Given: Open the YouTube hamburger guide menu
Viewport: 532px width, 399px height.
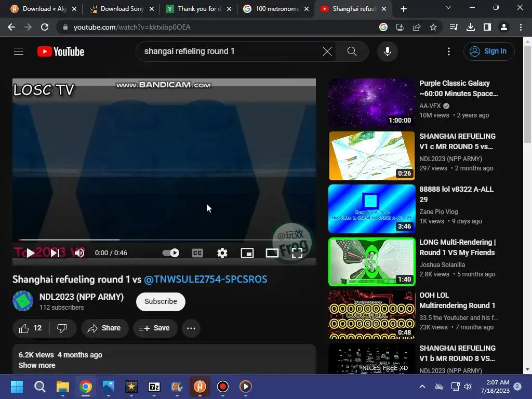Looking at the screenshot, I should point(19,51).
